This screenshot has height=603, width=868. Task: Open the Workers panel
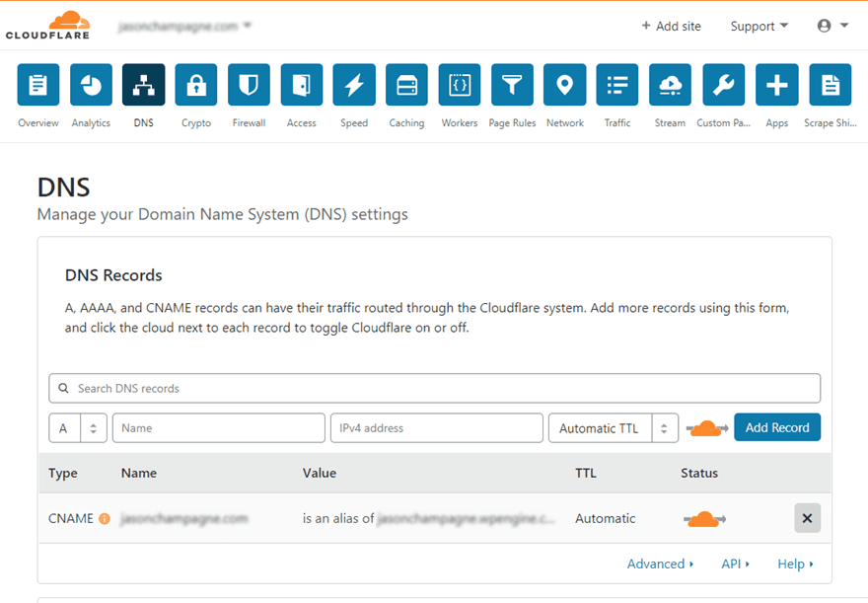pos(459,84)
